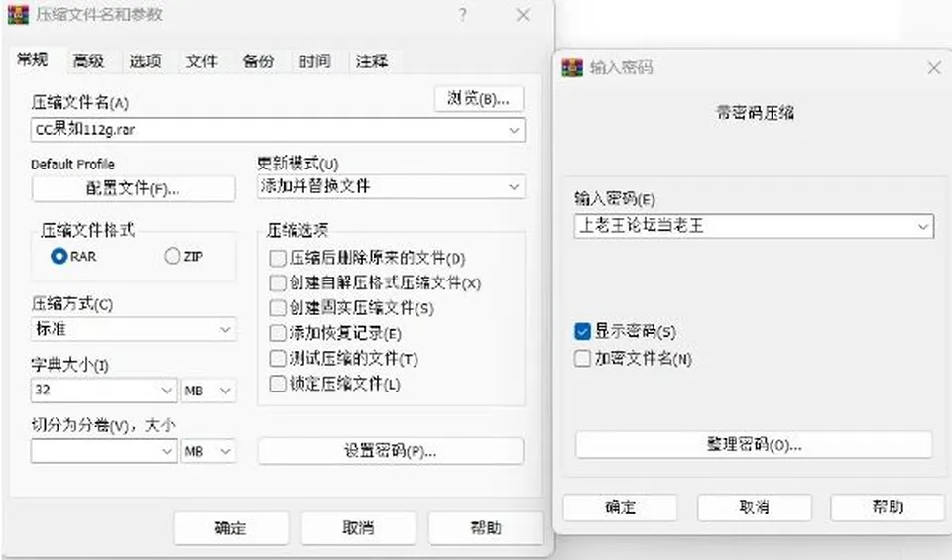This screenshot has width=952, height=560.
Task: Click the Default Profile label
Action: point(72,164)
